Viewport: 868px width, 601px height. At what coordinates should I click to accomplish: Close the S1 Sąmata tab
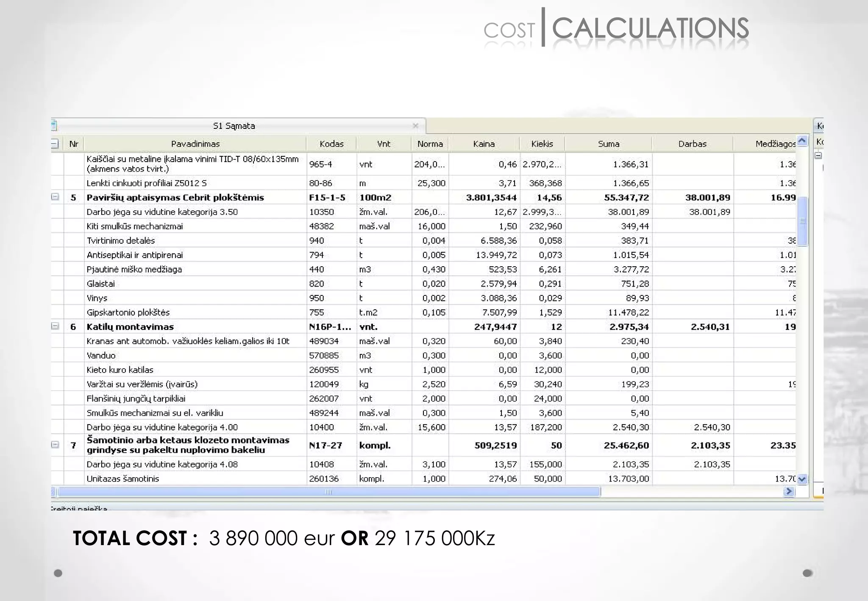coord(415,125)
